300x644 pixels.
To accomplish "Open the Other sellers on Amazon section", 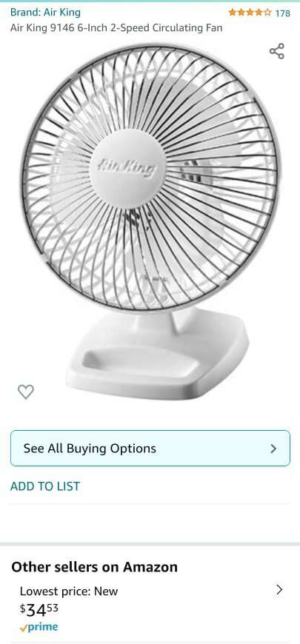I will point(95,567).
